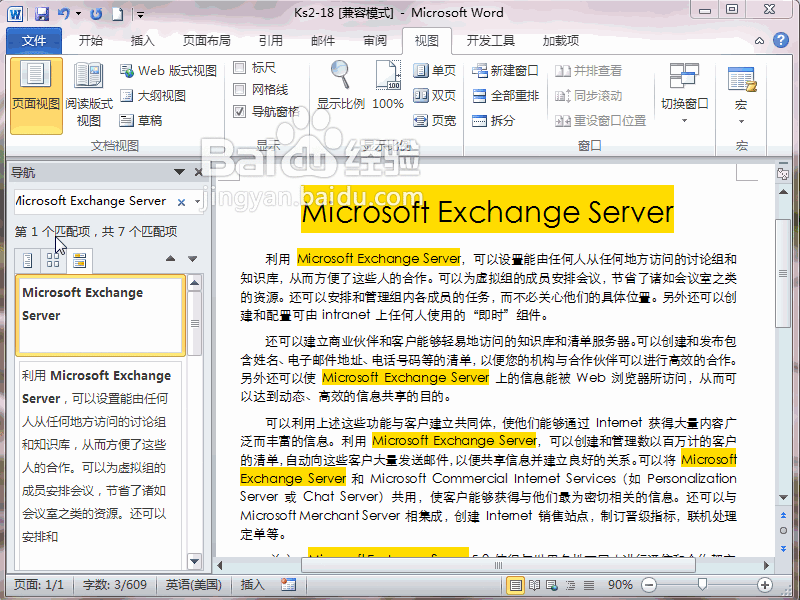Switch to the 加载项 ribbon tab
Image resolution: width=800 pixels, height=600 pixels.
pos(561,40)
